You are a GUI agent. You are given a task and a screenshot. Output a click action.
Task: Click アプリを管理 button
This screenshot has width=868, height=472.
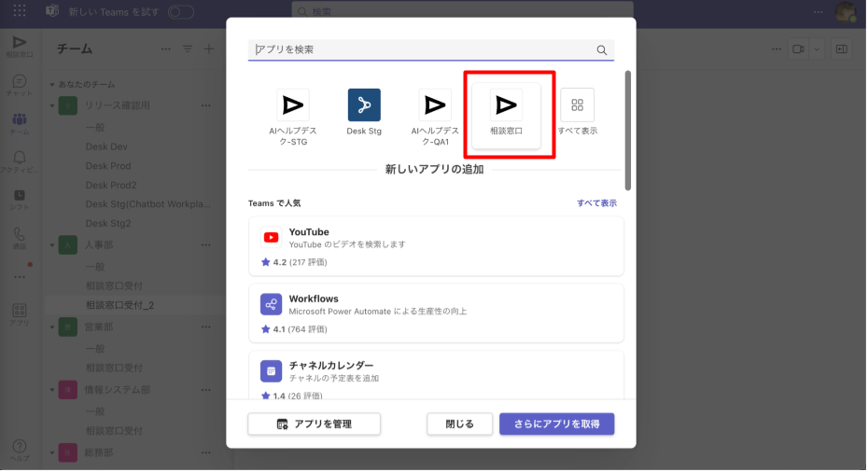point(314,424)
